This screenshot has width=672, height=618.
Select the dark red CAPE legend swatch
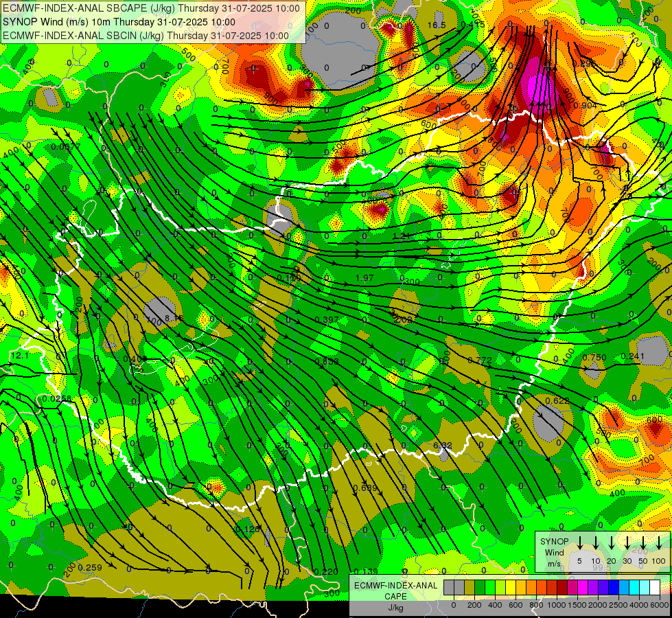[563, 588]
